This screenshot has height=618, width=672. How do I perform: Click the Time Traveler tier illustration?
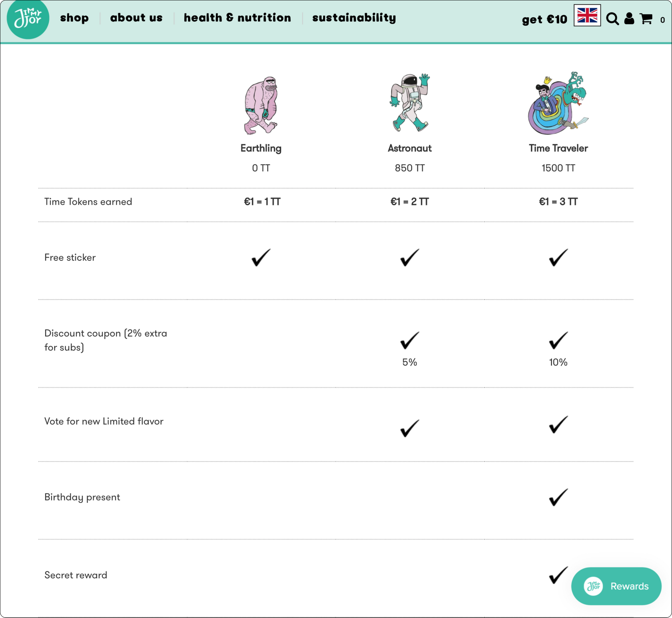[x=558, y=103]
